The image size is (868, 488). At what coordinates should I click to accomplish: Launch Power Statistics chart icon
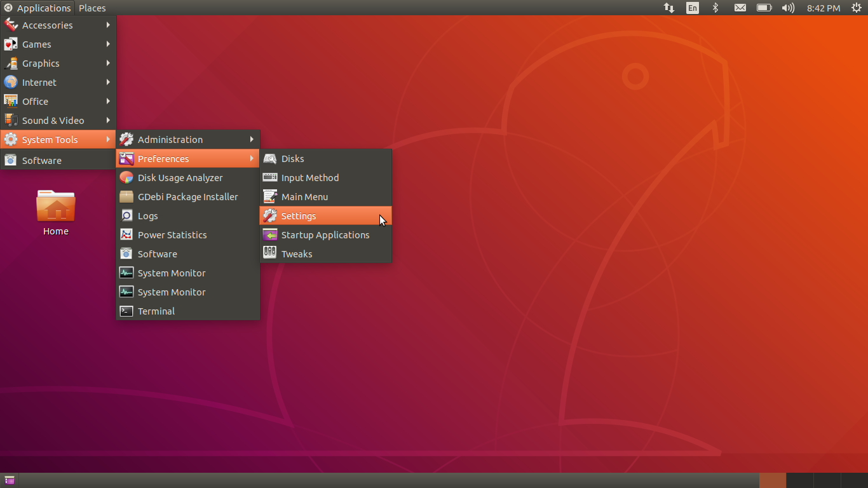[x=126, y=235]
